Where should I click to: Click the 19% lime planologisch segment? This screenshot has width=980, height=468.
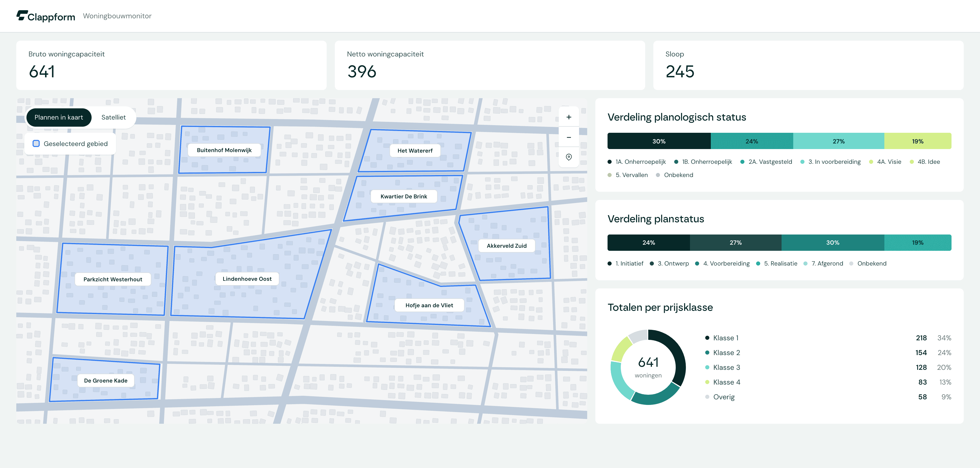click(918, 141)
